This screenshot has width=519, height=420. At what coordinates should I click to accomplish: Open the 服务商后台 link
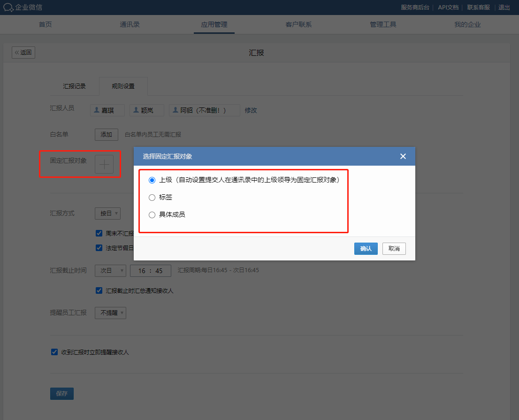415,8
